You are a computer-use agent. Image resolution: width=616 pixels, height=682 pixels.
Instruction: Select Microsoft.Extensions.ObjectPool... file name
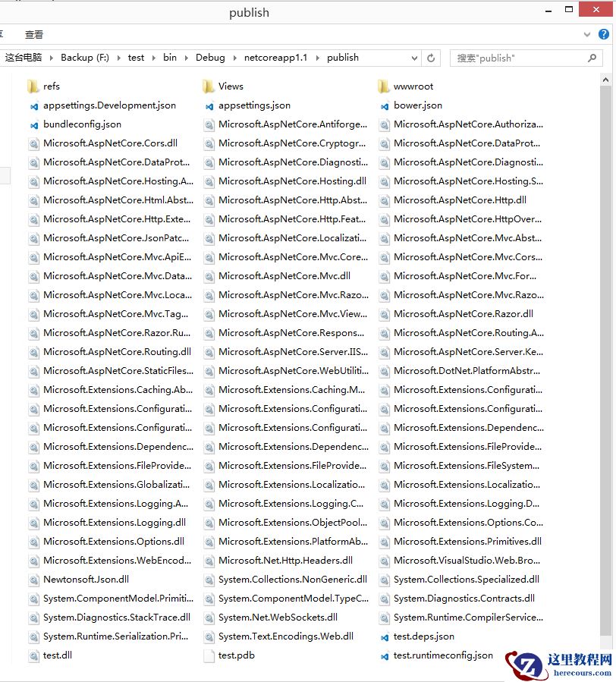click(x=292, y=523)
